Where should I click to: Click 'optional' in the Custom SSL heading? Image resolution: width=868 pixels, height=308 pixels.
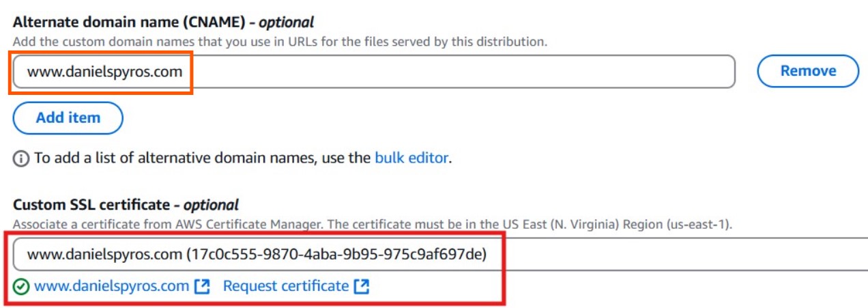211,205
